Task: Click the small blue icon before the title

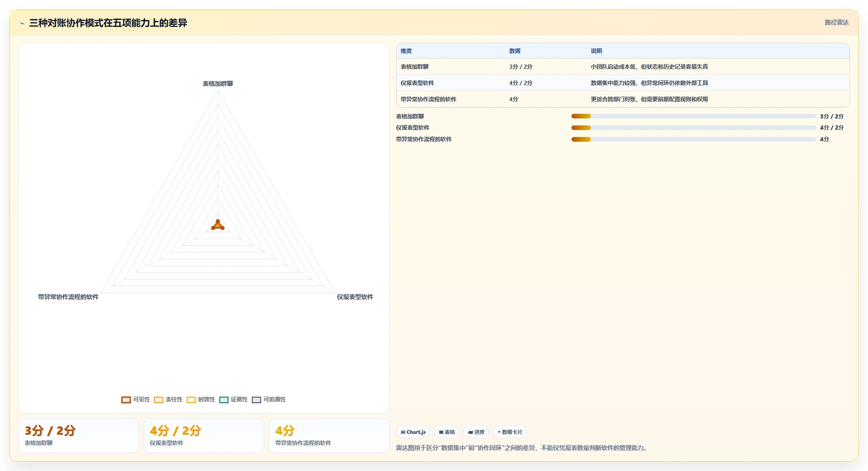Action: pyautogui.click(x=22, y=23)
